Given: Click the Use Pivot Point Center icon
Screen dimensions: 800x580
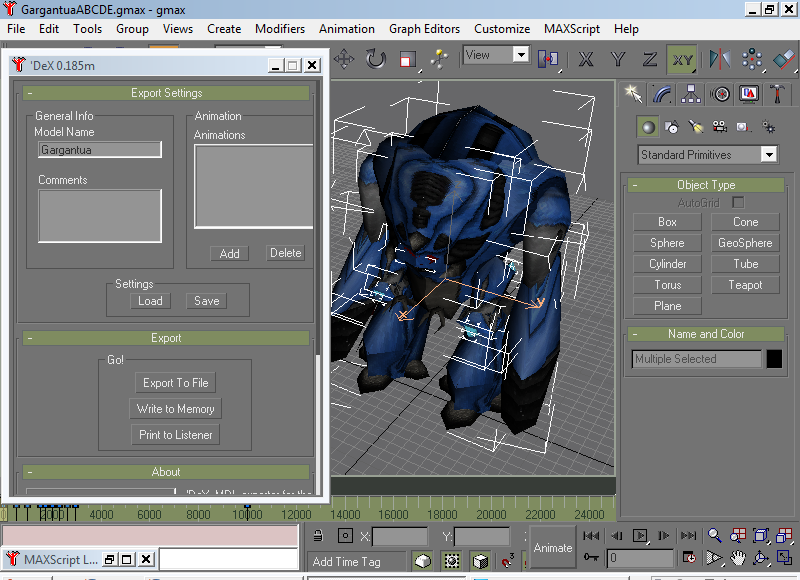Looking at the screenshot, I should [548, 60].
